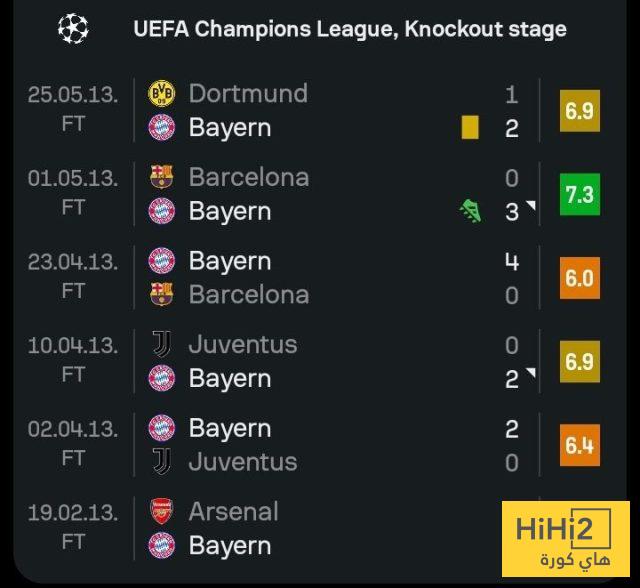Screen dimensions: 640x588
Task: Open the Dortmund team name
Action: (248, 94)
